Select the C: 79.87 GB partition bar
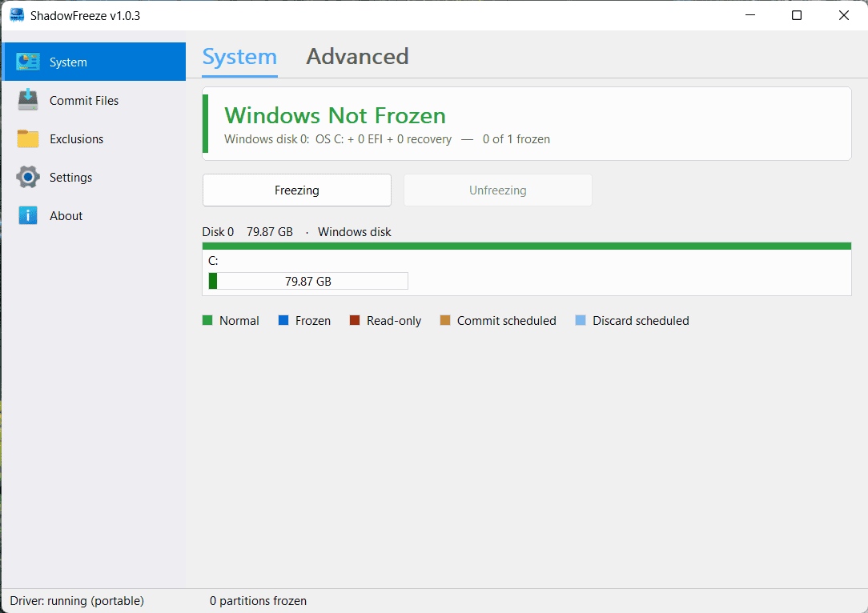868x613 pixels. [308, 281]
